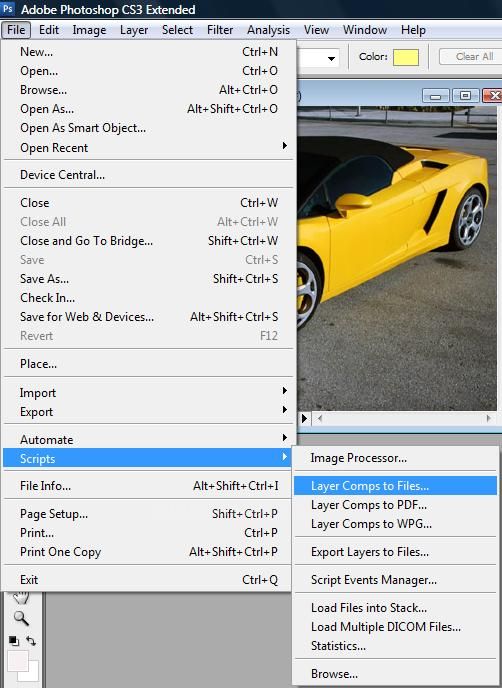Viewport: 502px width, 688px height.
Task: Click the status bar play arrow icon
Action: 304,419
